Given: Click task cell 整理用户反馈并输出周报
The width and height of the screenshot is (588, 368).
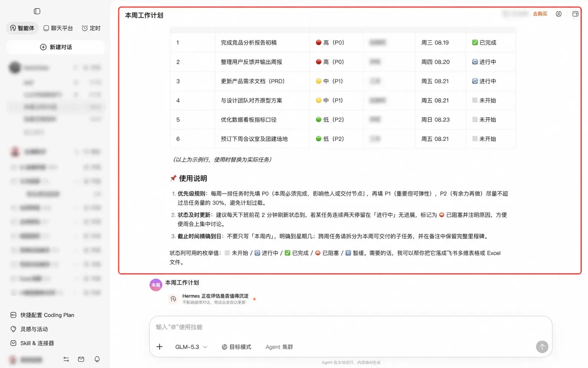Looking at the screenshot, I should click(251, 62).
